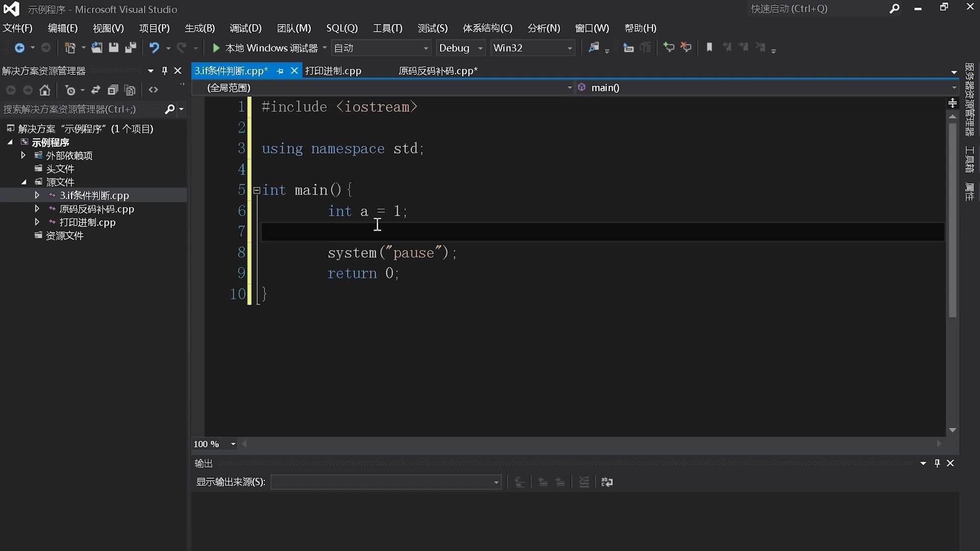
Task: Click the Collapse All icon in Solution Explorer
Action: click(113, 90)
